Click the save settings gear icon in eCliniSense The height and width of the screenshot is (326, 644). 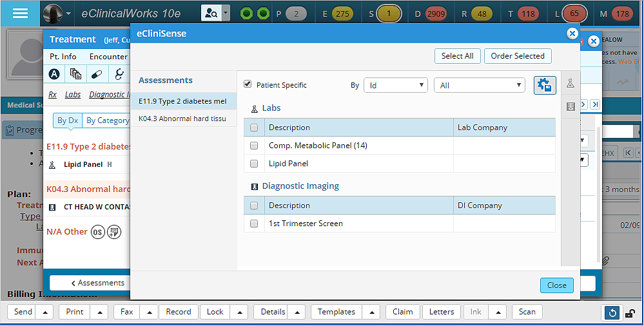pos(545,86)
